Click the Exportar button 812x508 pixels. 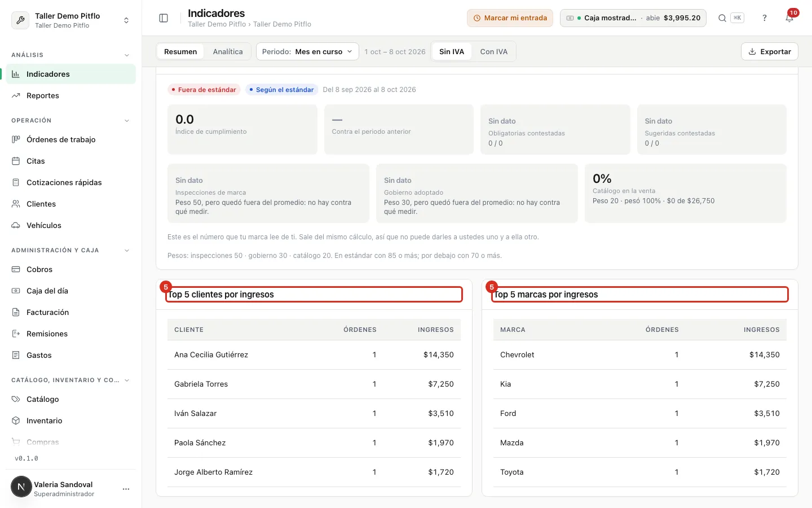click(x=770, y=51)
